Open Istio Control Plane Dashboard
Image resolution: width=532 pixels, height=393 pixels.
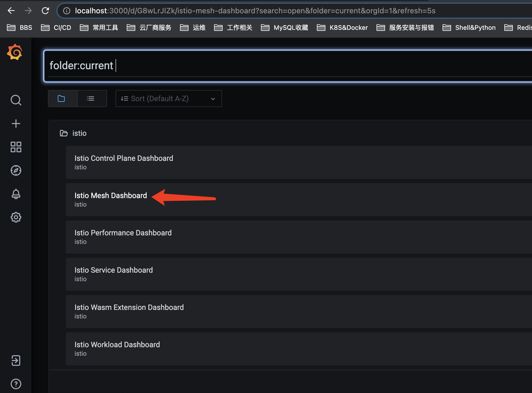click(x=124, y=158)
